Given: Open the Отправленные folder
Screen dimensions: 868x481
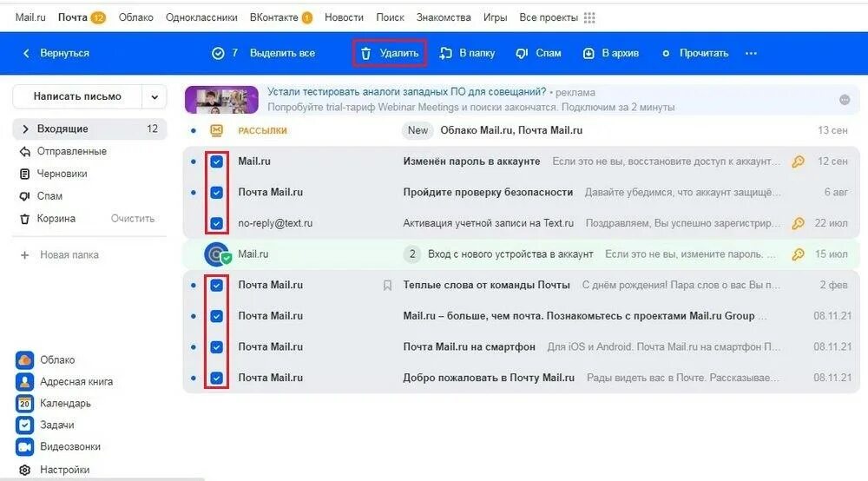Looking at the screenshot, I should (x=71, y=151).
